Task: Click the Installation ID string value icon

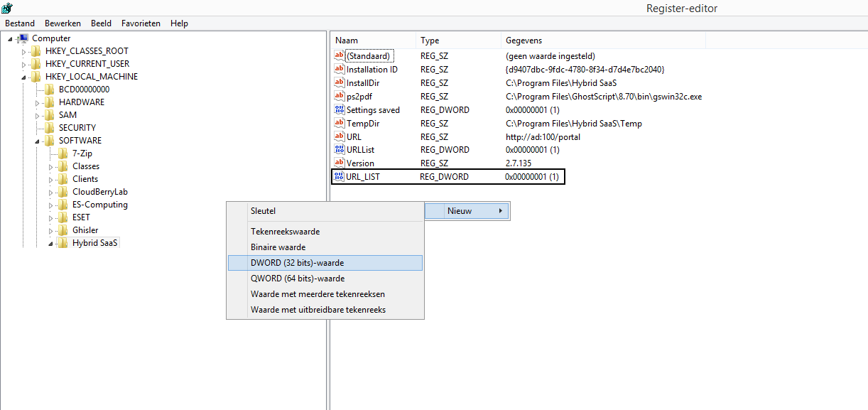Action: pyautogui.click(x=340, y=70)
